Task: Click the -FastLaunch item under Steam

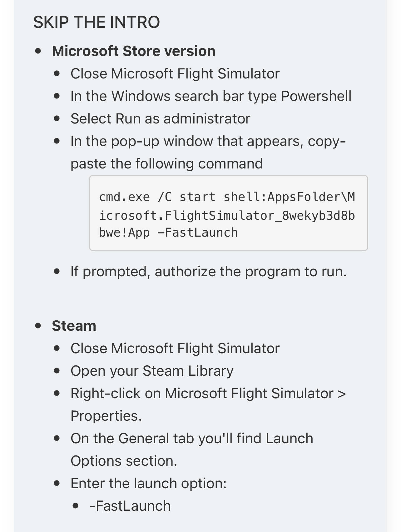Action: pyautogui.click(x=130, y=506)
